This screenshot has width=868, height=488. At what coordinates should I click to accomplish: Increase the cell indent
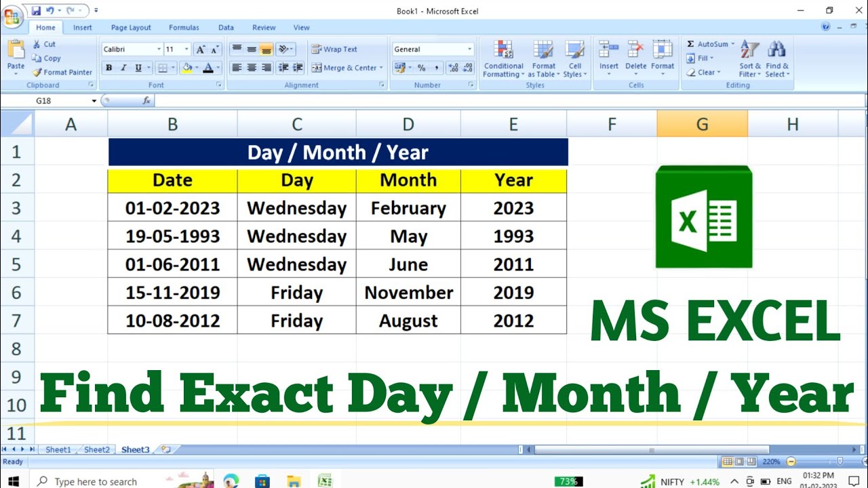298,68
